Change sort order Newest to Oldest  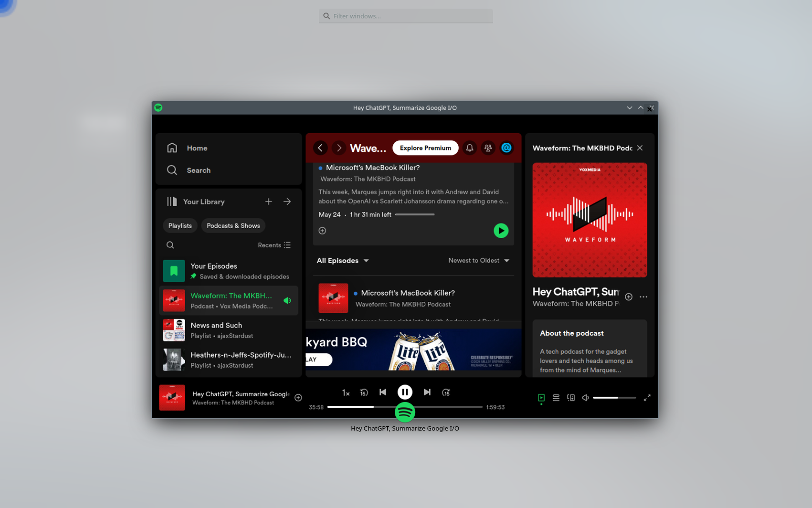[479, 261]
